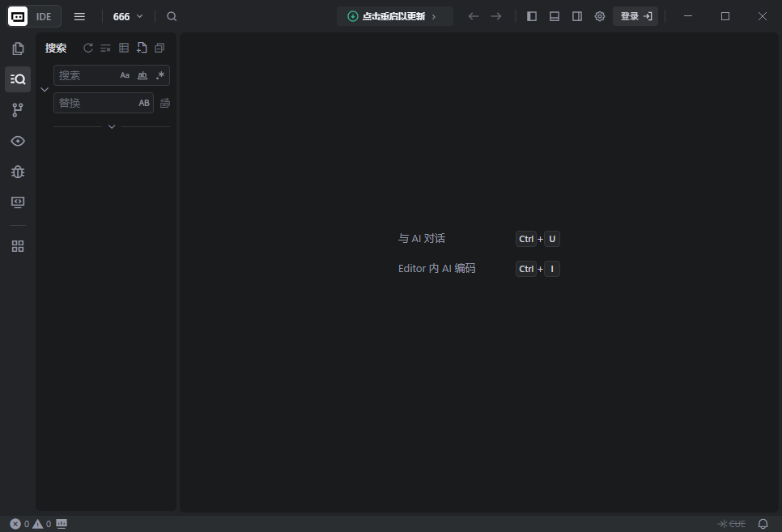Expand search details chevron
Screen dimensions: 782x532
point(112,127)
